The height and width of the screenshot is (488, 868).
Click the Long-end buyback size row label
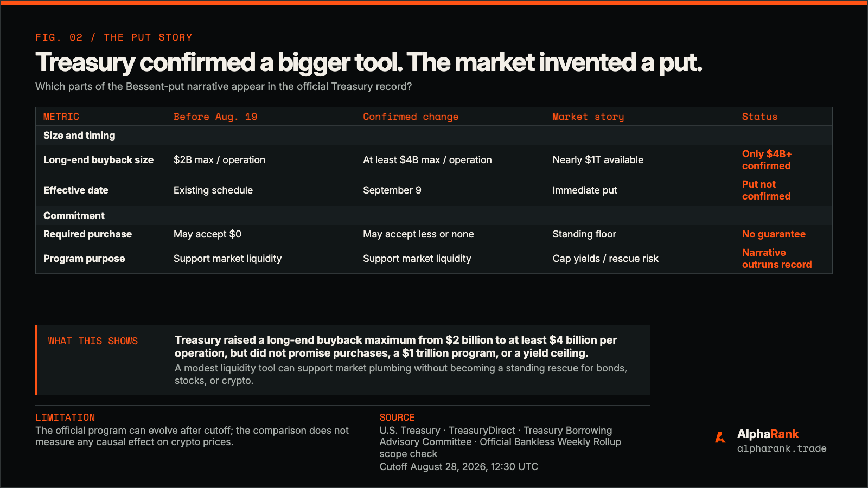click(98, 160)
